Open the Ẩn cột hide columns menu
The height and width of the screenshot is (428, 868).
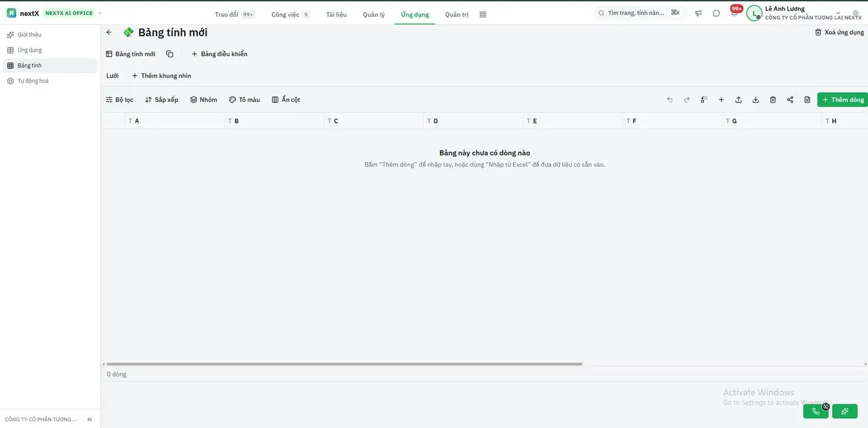click(x=286, y=100)
